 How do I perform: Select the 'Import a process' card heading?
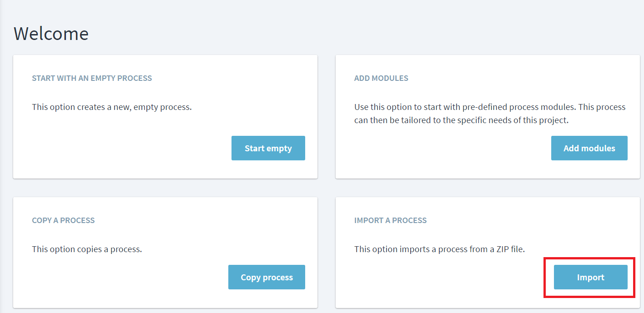(x=390, y=220)
